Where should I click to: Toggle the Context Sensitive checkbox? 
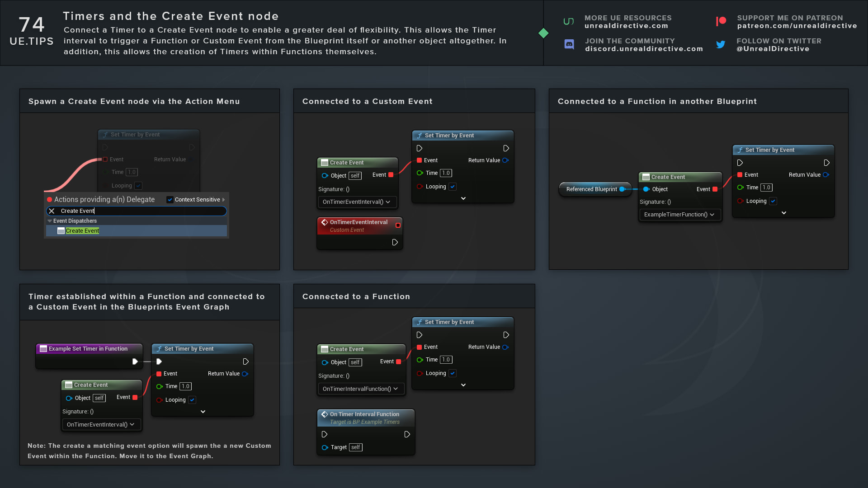pyautogui.click(x=170, y=200)
